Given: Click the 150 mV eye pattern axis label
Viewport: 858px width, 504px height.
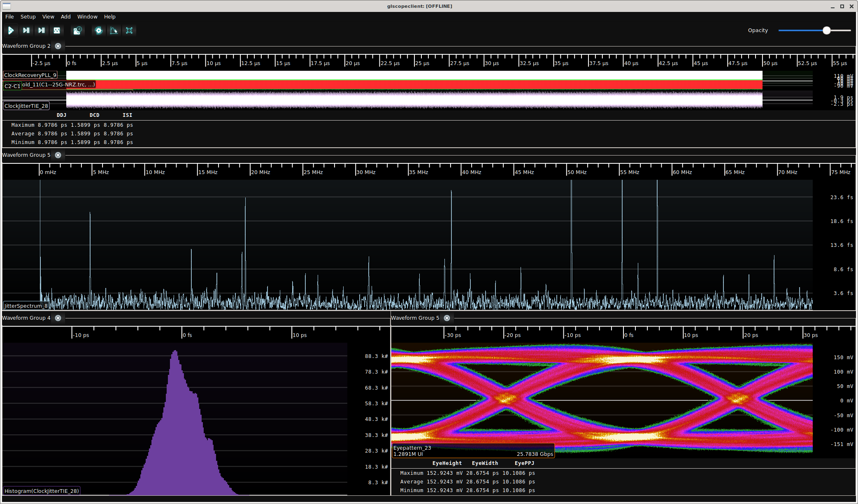Looking at the screenshot, I should [843, 358].
